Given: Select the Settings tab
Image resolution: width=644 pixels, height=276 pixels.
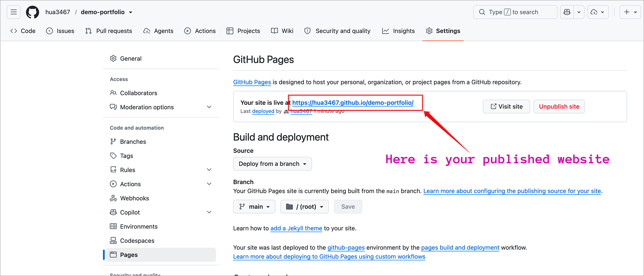Looking at the screenshot, I should pos(443,31).
